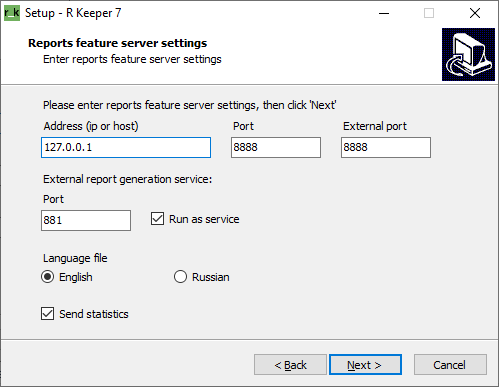Click the disabled maximize window icon

[429, 13]
